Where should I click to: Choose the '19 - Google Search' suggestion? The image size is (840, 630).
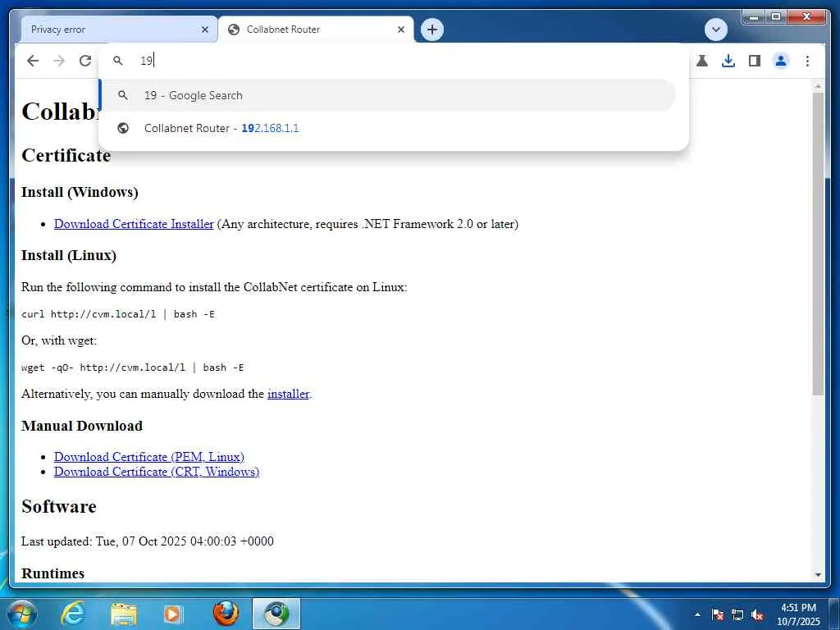point(388,95)
